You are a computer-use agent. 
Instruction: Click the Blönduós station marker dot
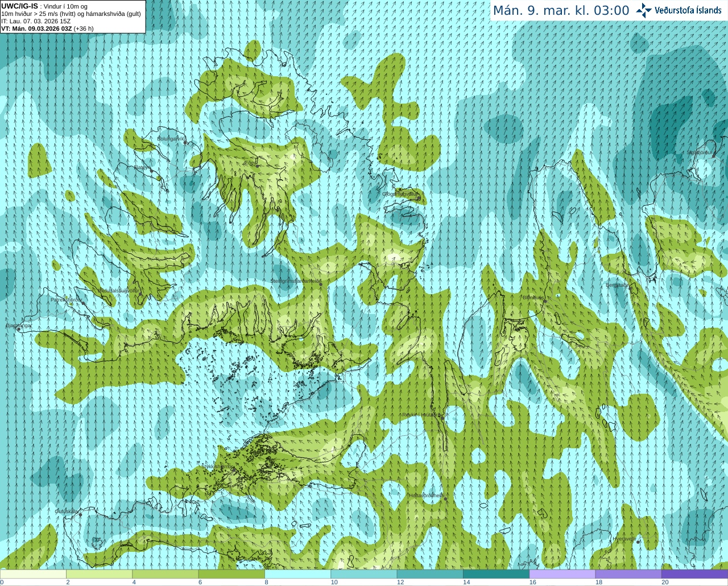pos(545,302)
